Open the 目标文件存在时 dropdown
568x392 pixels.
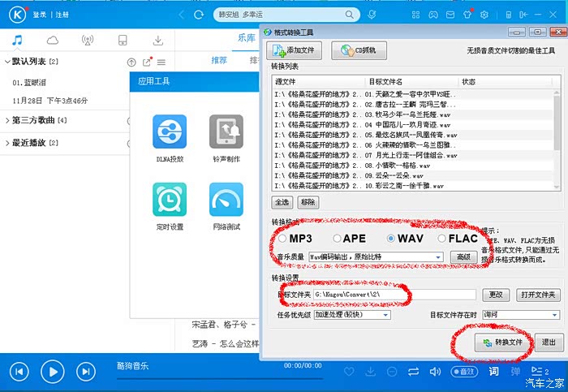coord(521,315)
